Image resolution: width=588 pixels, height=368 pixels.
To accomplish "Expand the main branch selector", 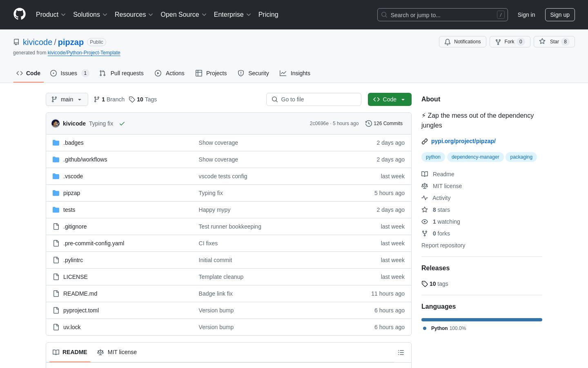I will tap(67, 99).
